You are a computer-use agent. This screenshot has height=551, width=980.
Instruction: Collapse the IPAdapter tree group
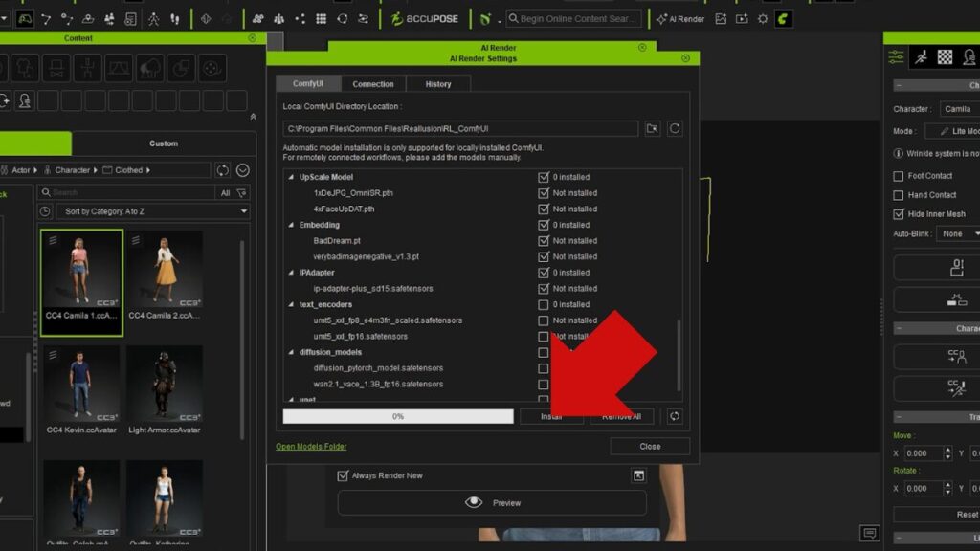point(291,273)
